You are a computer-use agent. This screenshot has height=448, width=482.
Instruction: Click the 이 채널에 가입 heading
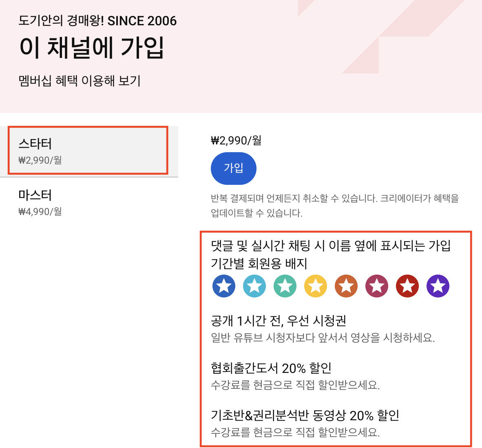click(x=92, y=48)
